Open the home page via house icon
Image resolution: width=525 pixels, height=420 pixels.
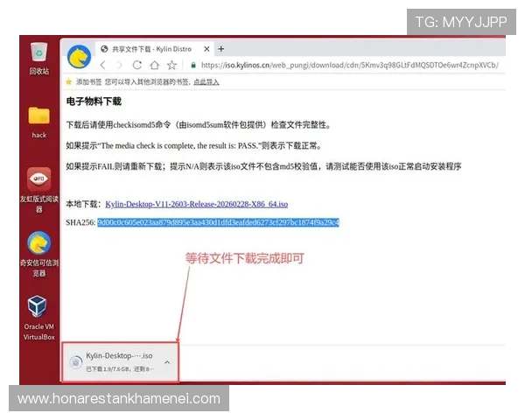[154, 65]
